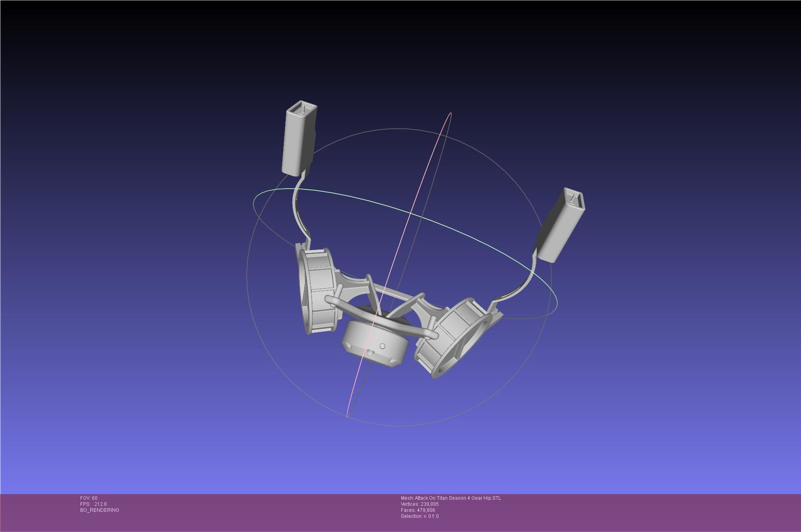Click the BO_RENDERING status text
The image size is (801, 532).
100,510
